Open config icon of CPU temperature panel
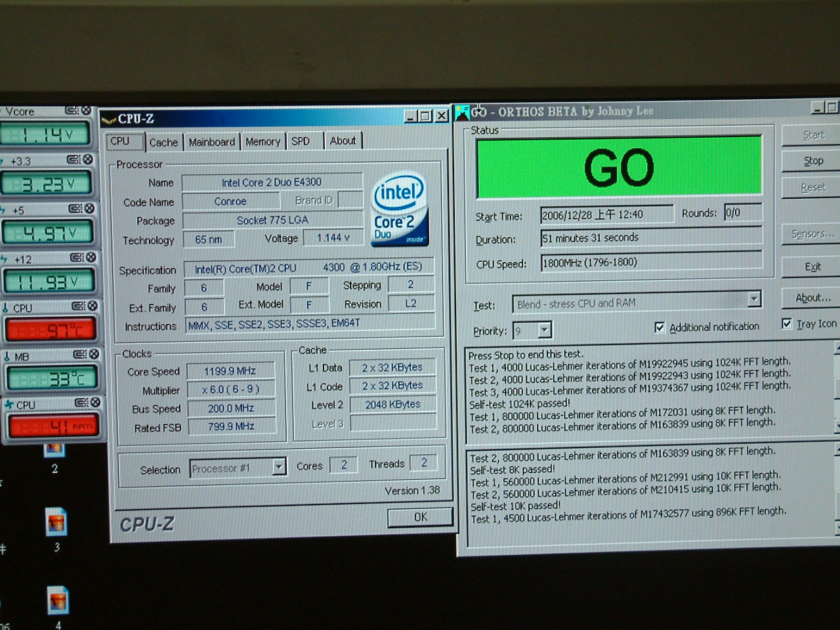 click(78, 306)
